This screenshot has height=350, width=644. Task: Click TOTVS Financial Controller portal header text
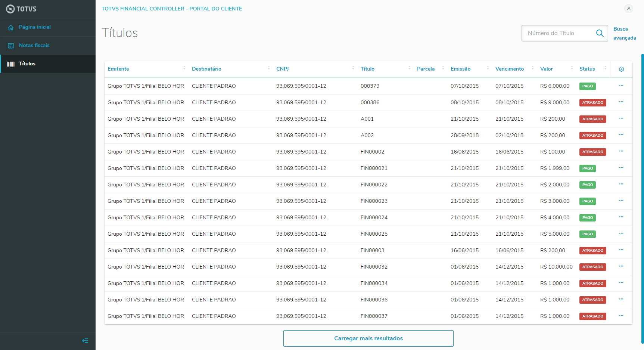pos(172,9)
